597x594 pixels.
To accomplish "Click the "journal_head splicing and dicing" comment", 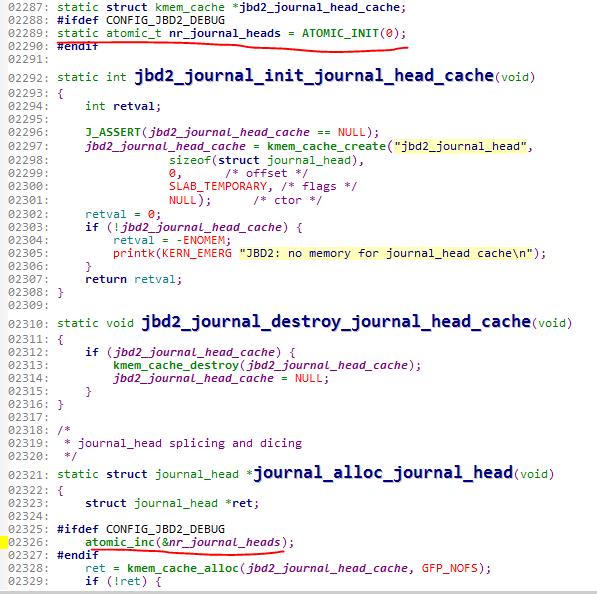I will 190,443.
